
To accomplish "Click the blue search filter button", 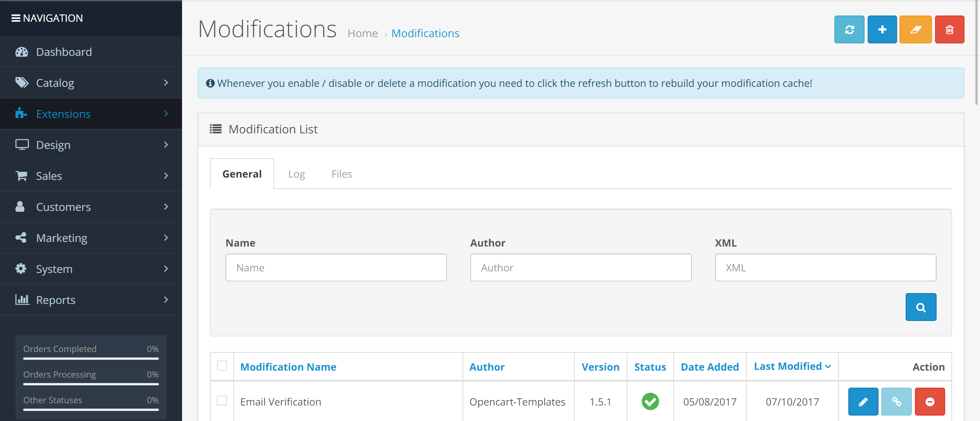I will click(x=921, y=307).
